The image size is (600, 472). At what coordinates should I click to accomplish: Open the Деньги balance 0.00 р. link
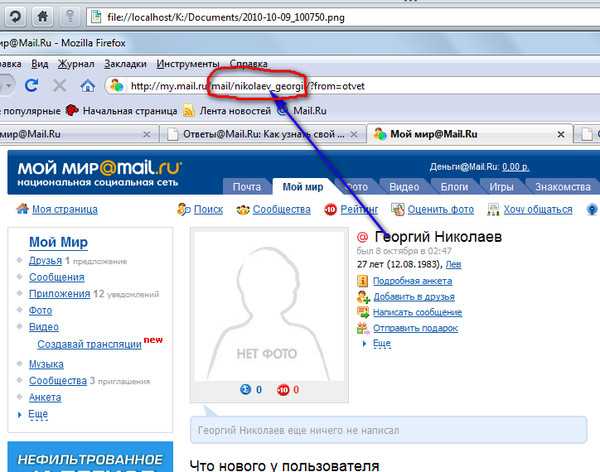click(515, 167)
